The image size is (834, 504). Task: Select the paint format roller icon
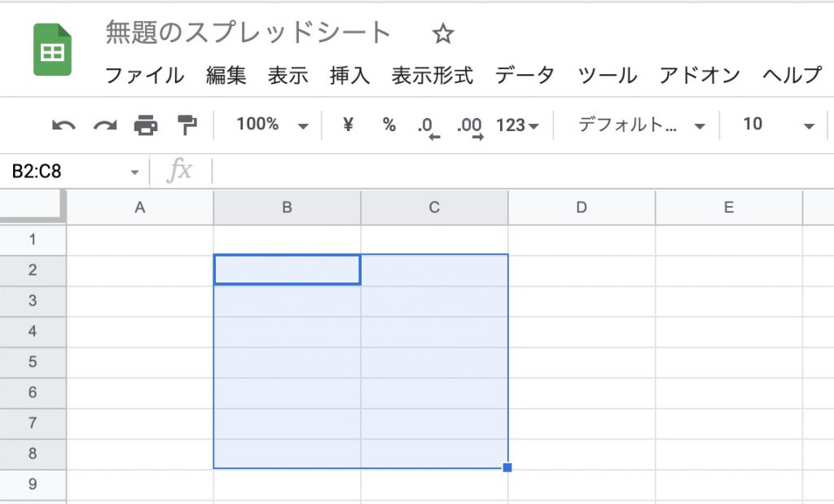(x=187, y=125)
